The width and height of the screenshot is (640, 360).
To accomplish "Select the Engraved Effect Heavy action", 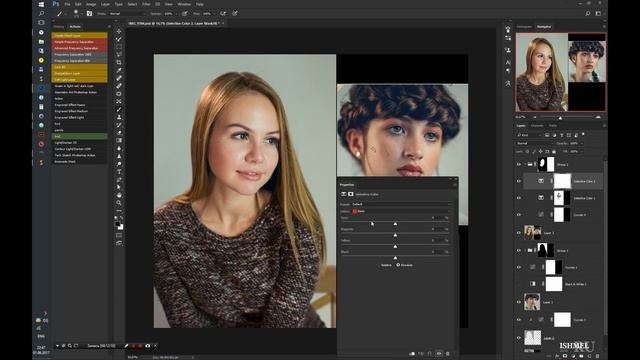I will click(80, 105).
